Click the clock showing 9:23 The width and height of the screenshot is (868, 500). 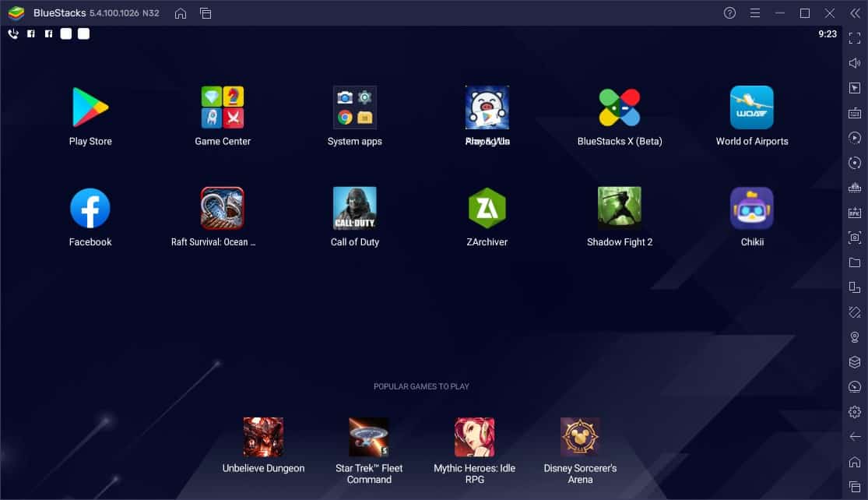828,33
